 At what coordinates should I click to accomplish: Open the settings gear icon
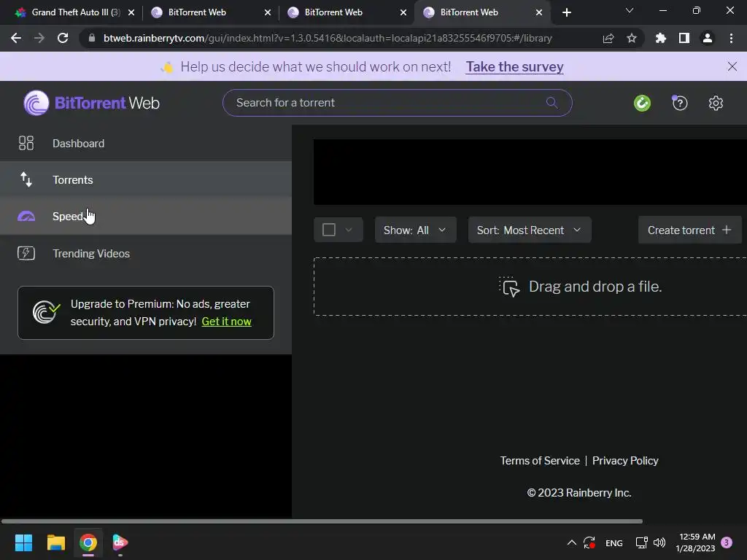[x=716, y=103]
